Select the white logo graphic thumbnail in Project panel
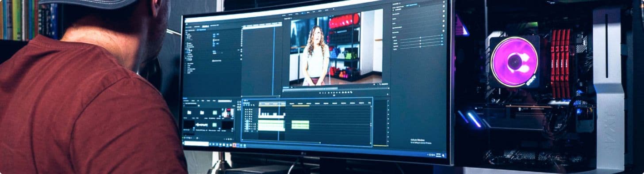The height and width of the screenshot is (174, 644). point(201,125)
